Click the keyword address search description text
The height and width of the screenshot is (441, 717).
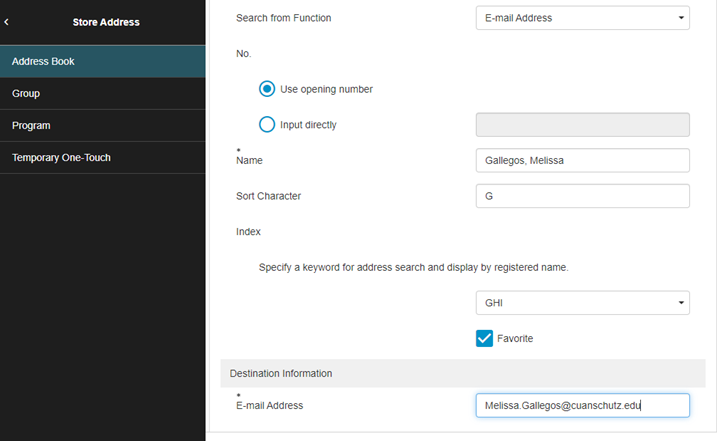pyautogui.click(x=413, y=268)
